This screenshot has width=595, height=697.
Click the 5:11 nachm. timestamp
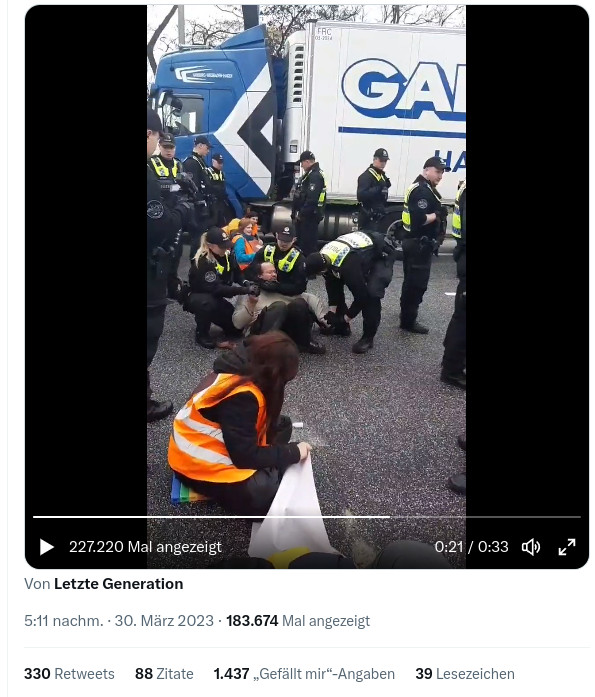64,621
